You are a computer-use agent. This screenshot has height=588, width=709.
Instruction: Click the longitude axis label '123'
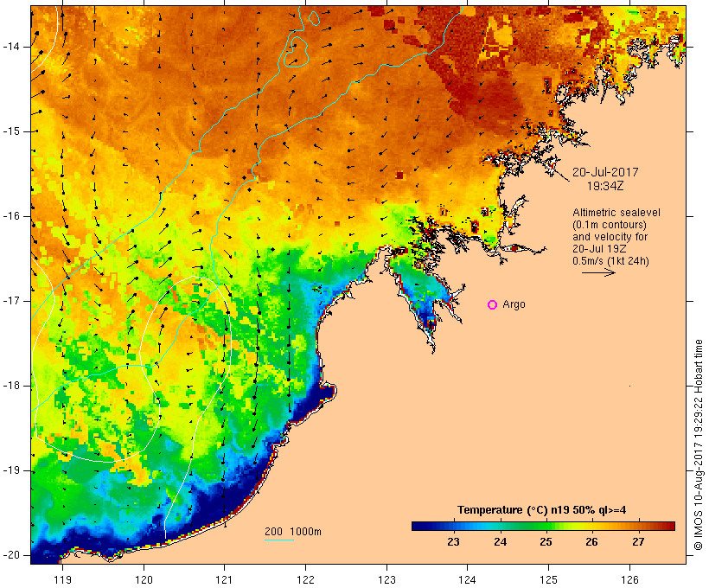tap(386, 580)
